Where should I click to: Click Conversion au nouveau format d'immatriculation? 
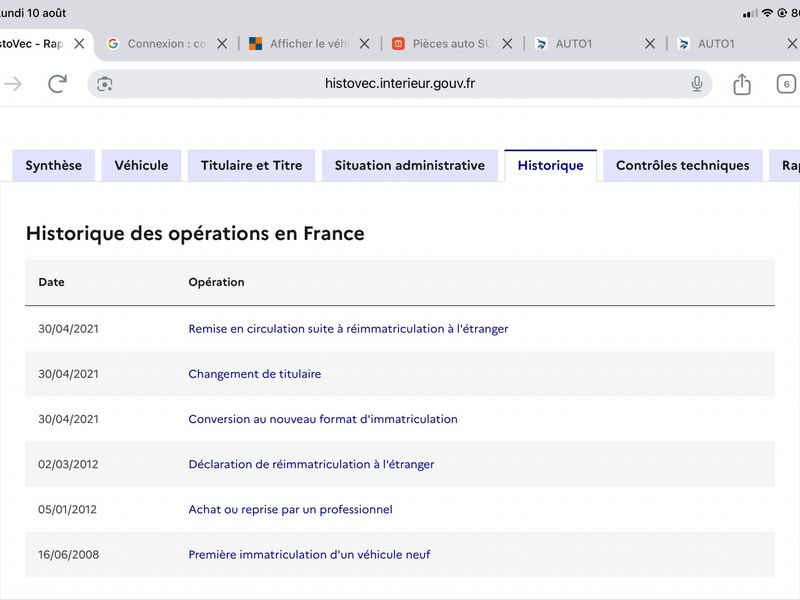tap(323, 419)
